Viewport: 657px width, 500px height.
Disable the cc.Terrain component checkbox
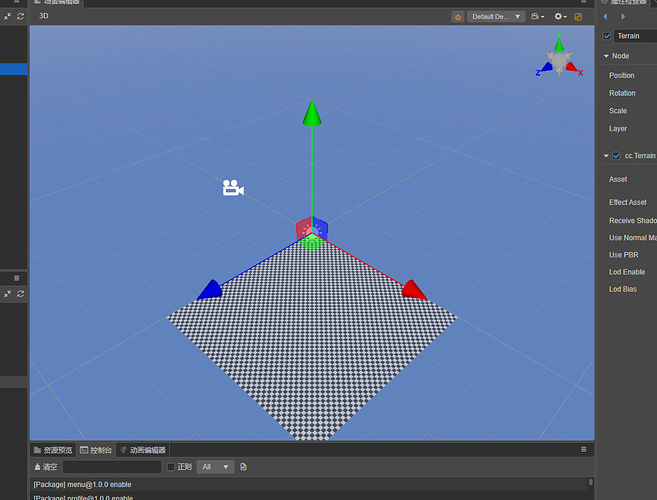tap(616, 155)
